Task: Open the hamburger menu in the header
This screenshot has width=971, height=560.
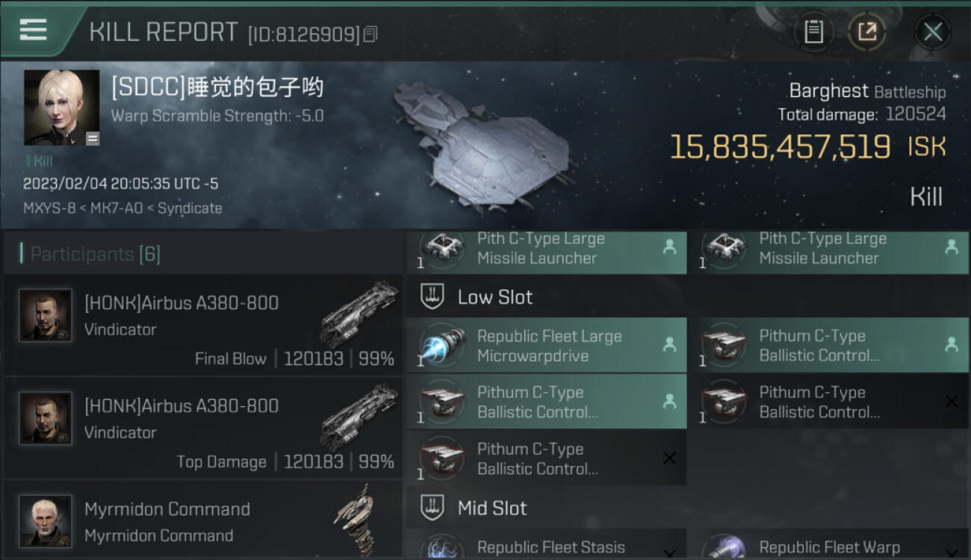Action: click(33, 30)
